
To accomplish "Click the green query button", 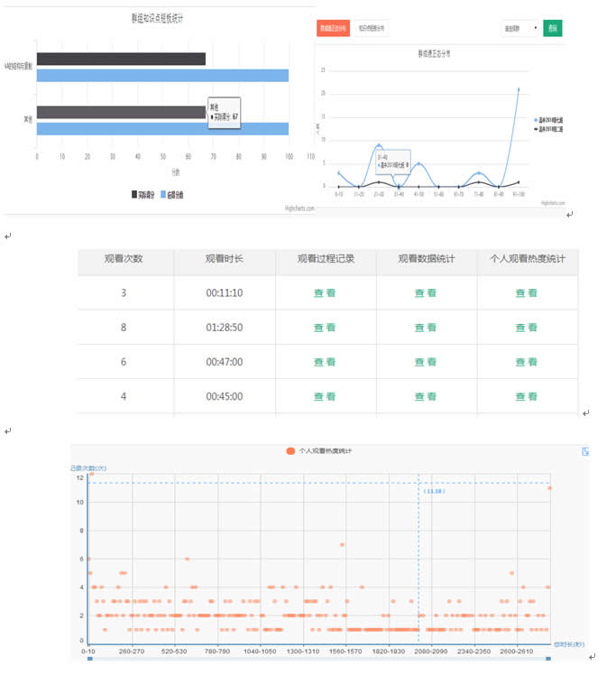I will click(x=552, y=28).
